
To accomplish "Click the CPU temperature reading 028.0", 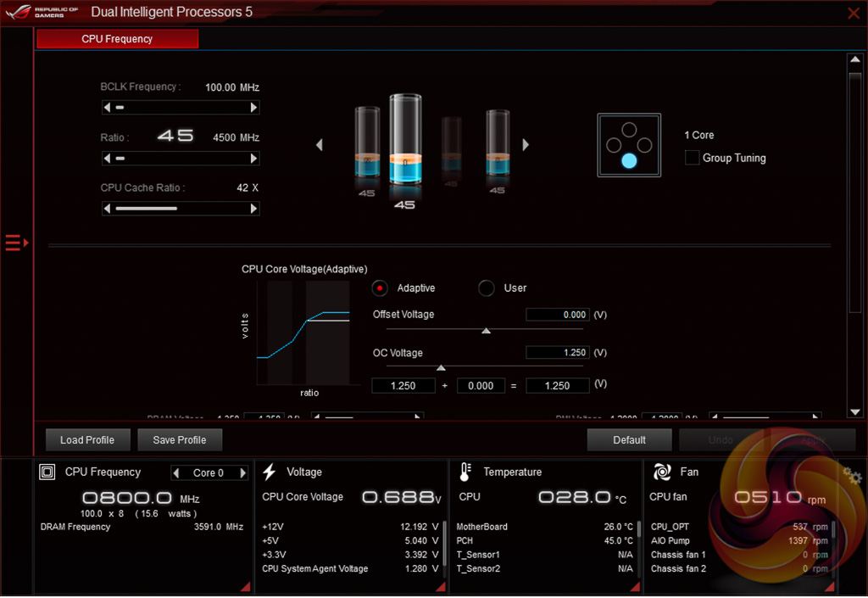I will click(581, 497).
